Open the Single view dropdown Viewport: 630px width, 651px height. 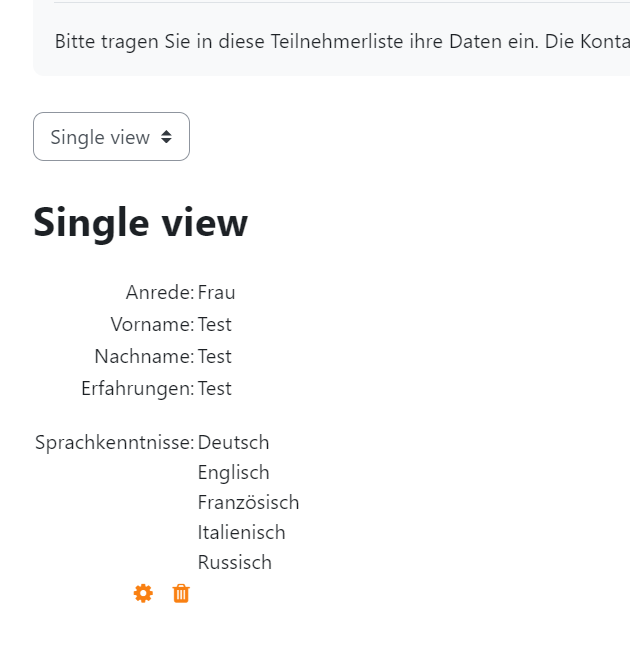(111, 137)
